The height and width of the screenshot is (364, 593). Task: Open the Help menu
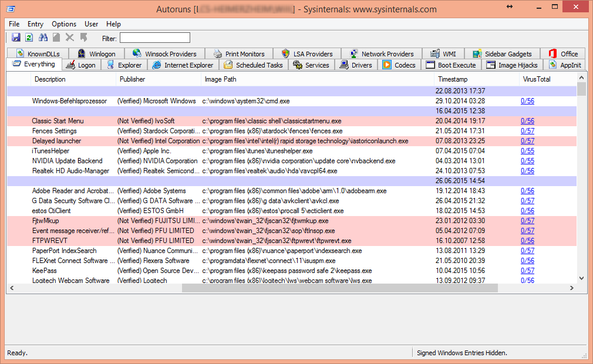(113, 24)
